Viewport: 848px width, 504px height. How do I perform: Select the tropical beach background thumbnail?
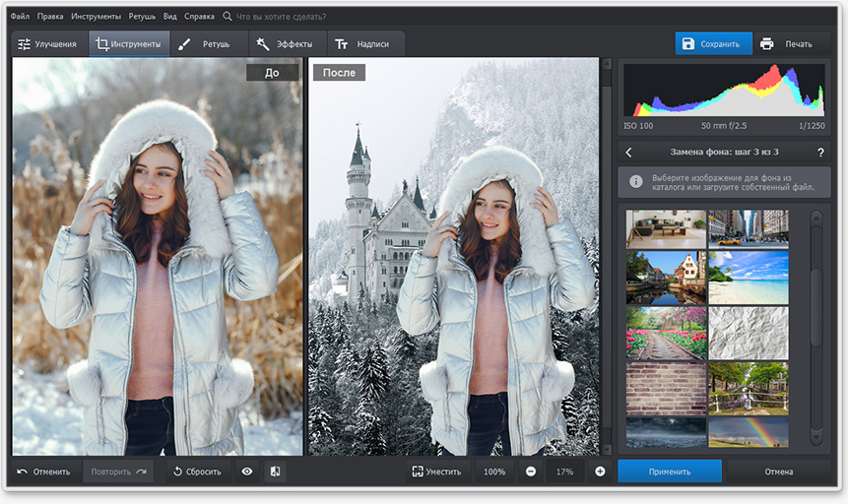click(x=749, y=278)
